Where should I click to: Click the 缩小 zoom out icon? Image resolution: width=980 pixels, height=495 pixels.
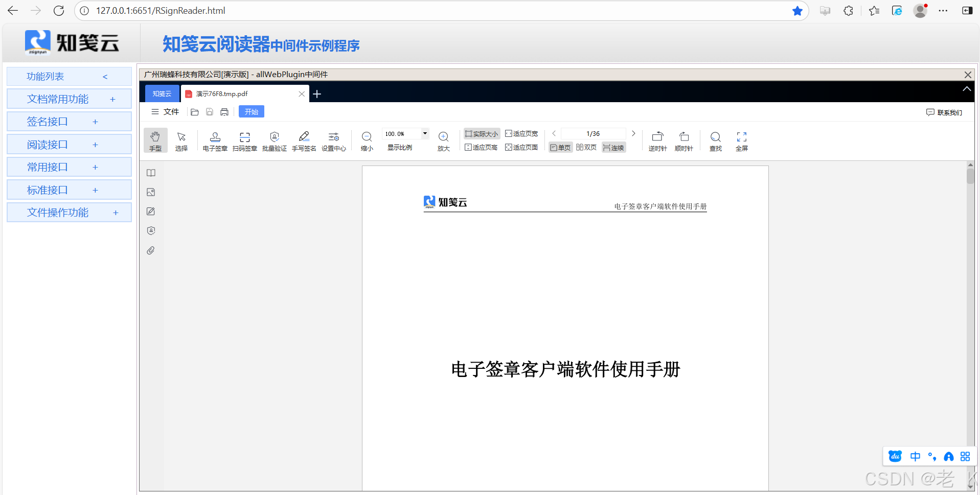[x=367, y=140]
